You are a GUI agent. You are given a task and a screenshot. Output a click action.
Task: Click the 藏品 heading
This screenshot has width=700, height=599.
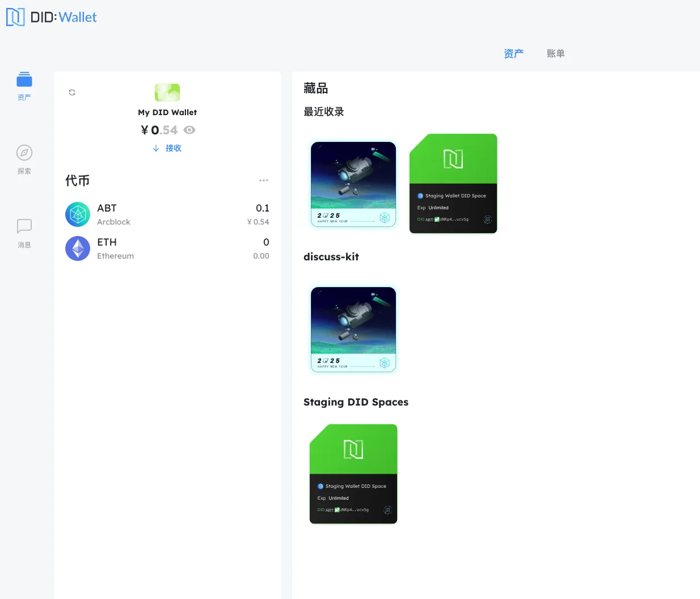tap(316, 88)
